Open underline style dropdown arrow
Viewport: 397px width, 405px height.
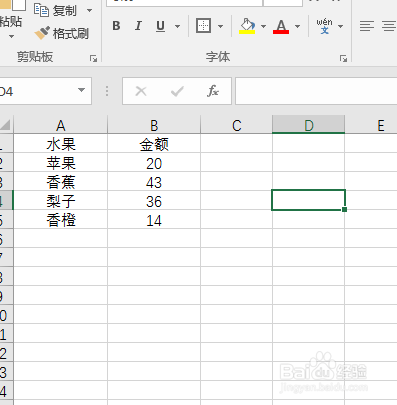[x=177, y=26]
